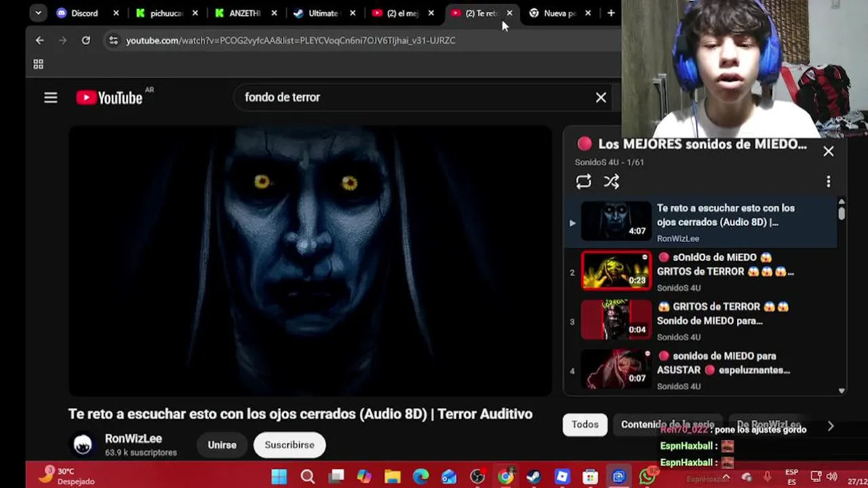Open Task View on the taskbar
The image size is (868, 488).
pos(336,476)
